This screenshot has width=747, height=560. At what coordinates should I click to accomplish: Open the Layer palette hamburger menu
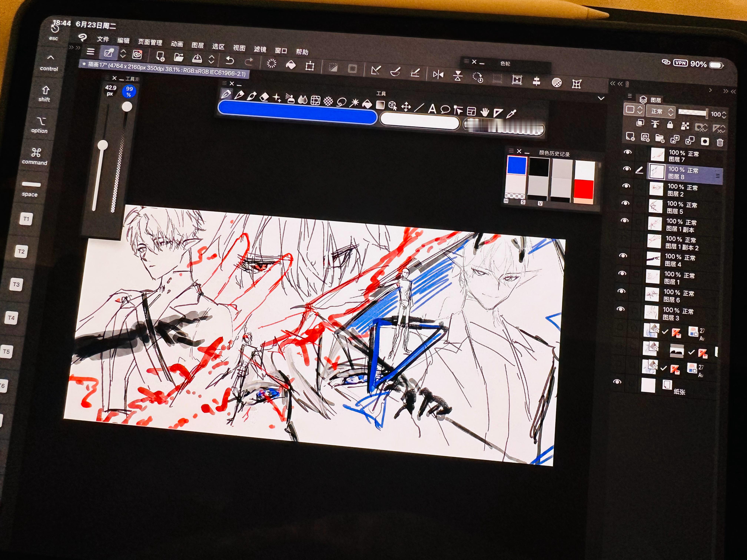630,96
